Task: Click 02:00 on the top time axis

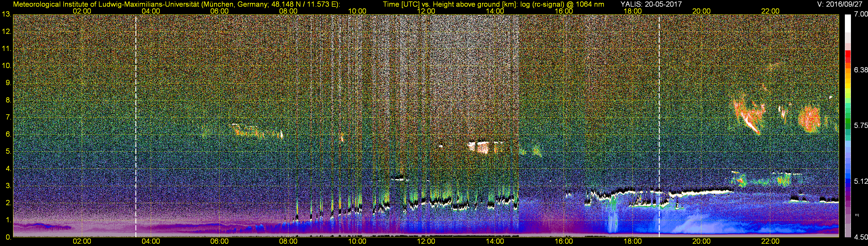Action: [82, 11]
